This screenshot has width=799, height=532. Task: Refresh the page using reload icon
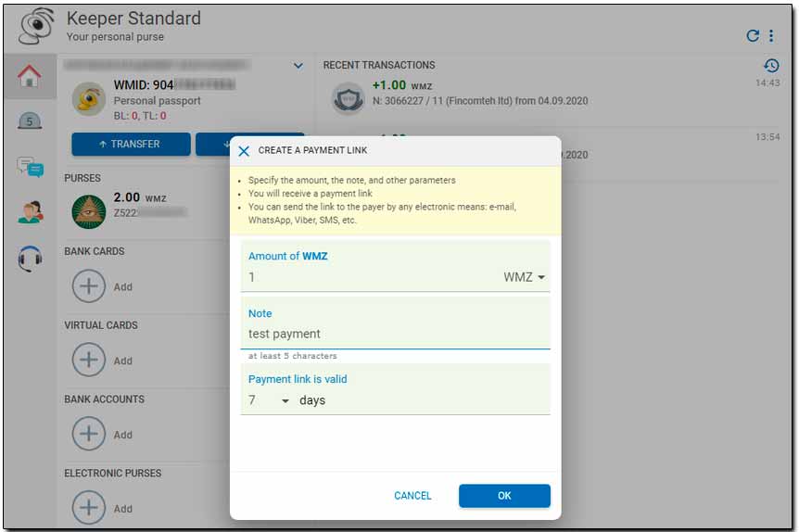tap(752, 35)
